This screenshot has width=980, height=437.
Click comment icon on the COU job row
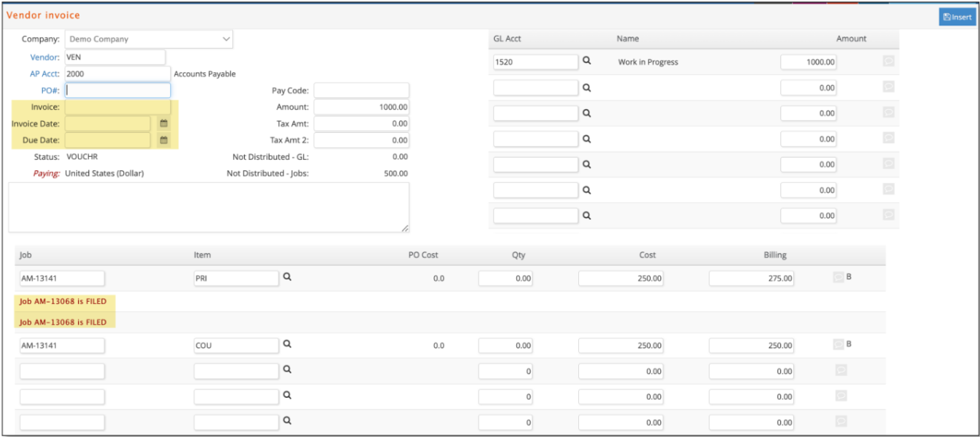point(838,344)
